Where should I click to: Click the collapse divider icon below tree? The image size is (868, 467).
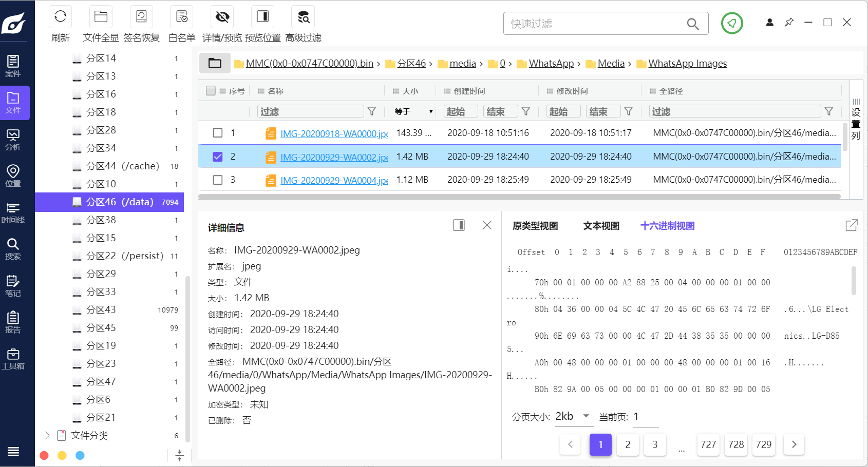[x=180, y=455]
